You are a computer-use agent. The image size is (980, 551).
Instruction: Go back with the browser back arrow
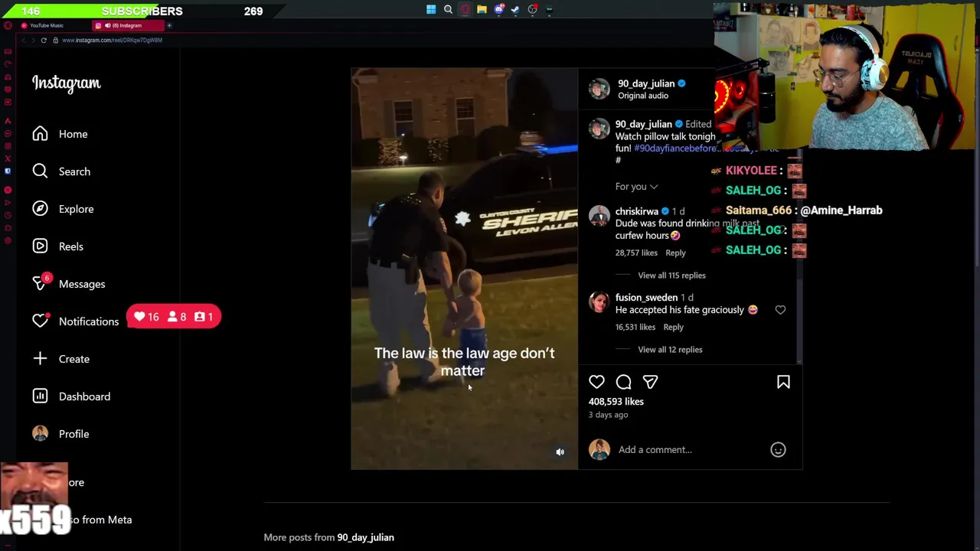click(23, 40)
